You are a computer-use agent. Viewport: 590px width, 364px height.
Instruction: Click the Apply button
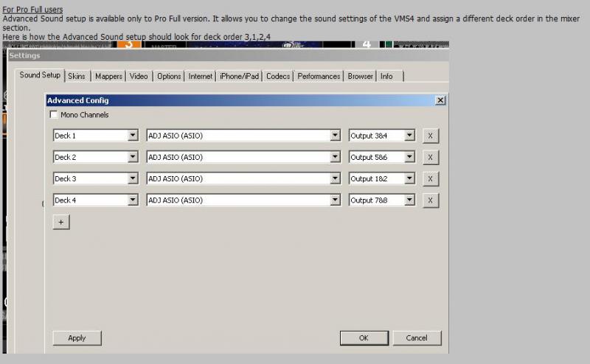pos(77,338)
